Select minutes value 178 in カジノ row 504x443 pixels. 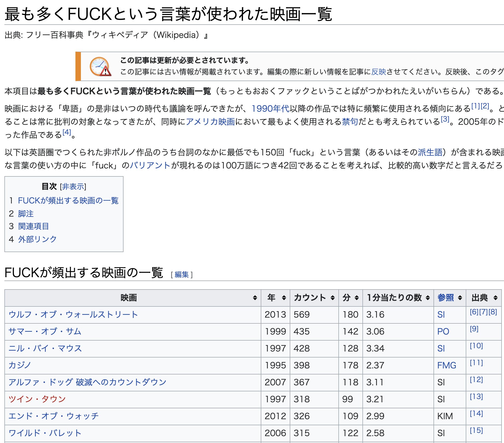point(351,365)
